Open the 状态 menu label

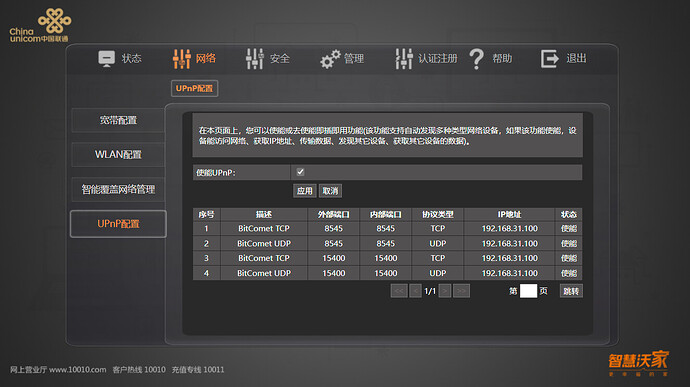tap(131, 59)
